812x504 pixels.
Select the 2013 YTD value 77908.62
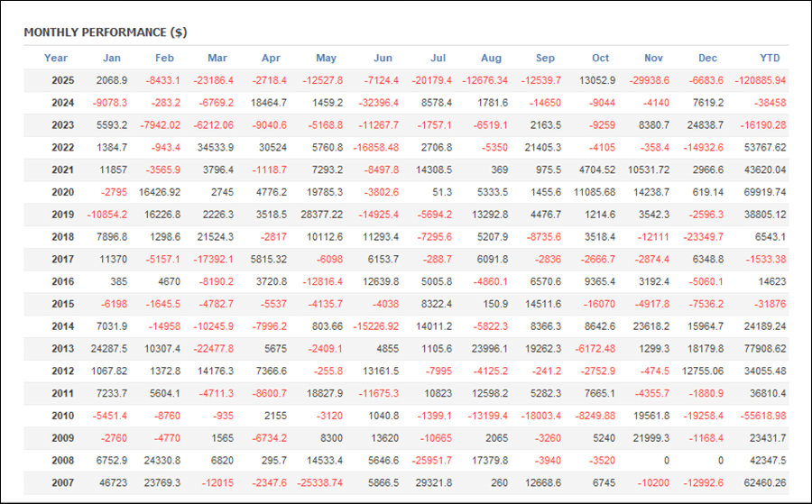pos(761,349)
